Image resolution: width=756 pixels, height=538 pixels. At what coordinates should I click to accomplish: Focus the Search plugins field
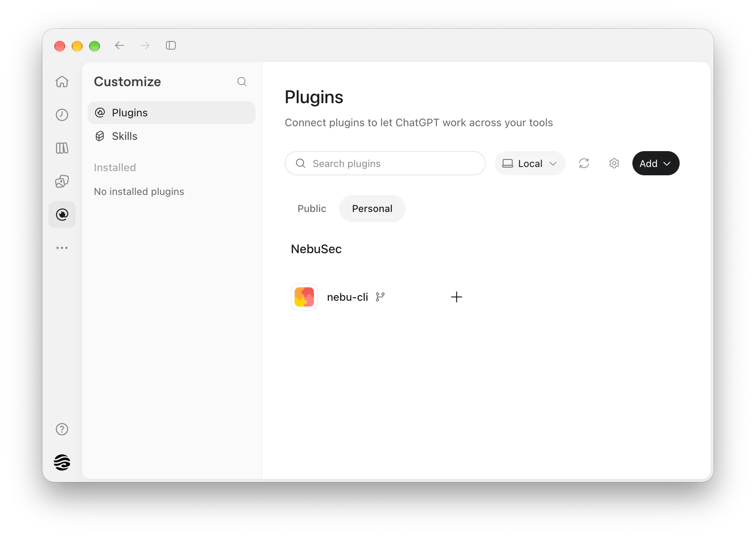point(385,163)
